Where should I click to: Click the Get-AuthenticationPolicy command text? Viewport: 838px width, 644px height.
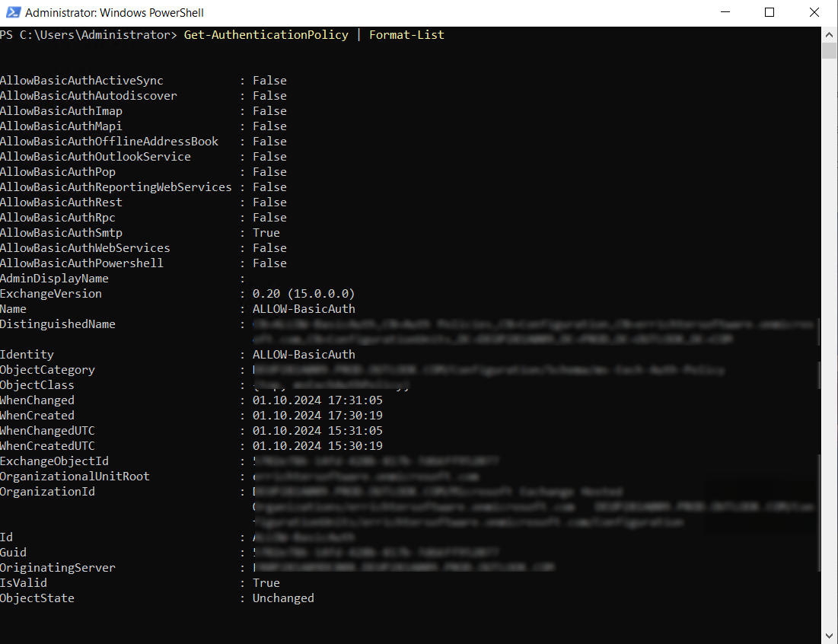266,35
